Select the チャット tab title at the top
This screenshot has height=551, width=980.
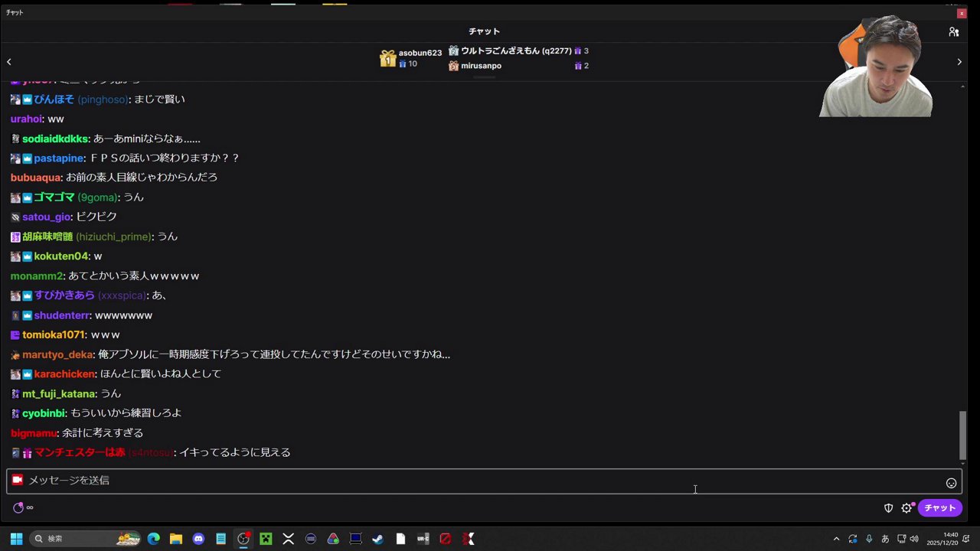(x=484, y=31)
